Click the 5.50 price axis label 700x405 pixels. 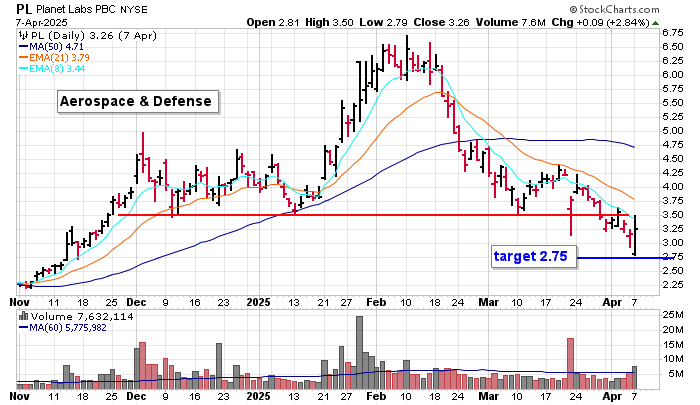coord(673,103)
